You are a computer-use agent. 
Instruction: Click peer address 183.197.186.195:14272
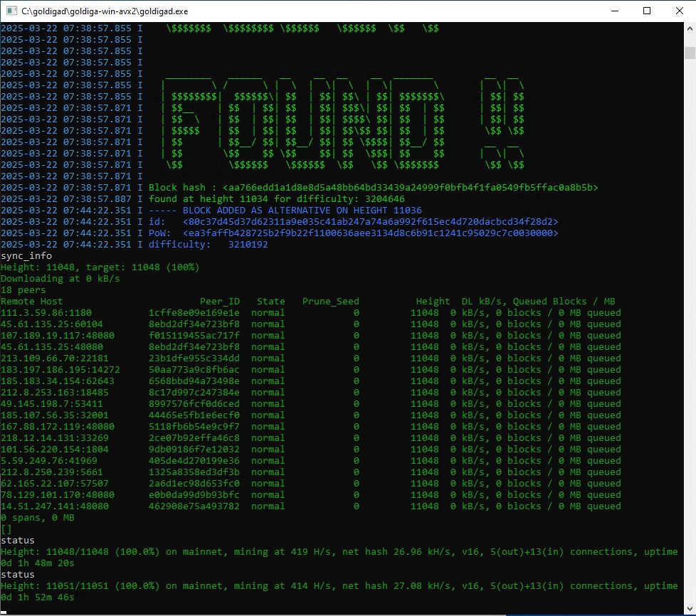[60, 370]
